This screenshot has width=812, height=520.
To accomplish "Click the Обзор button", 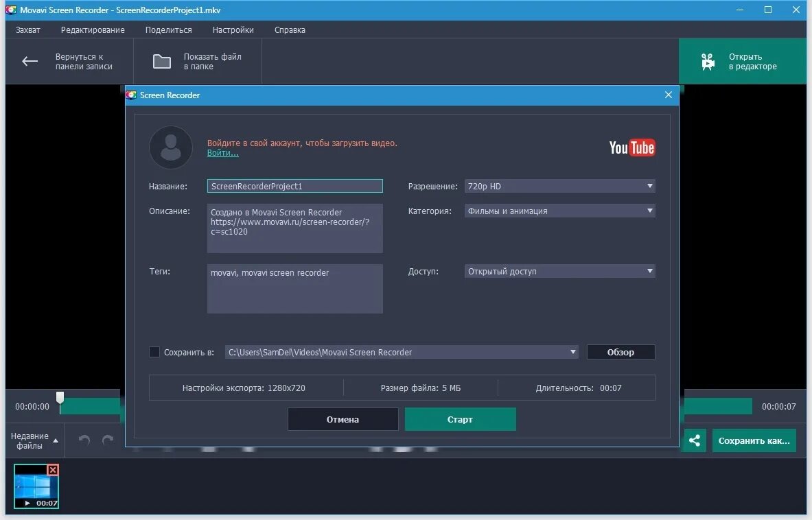I will pyautogui.click(x=620, y=352).
